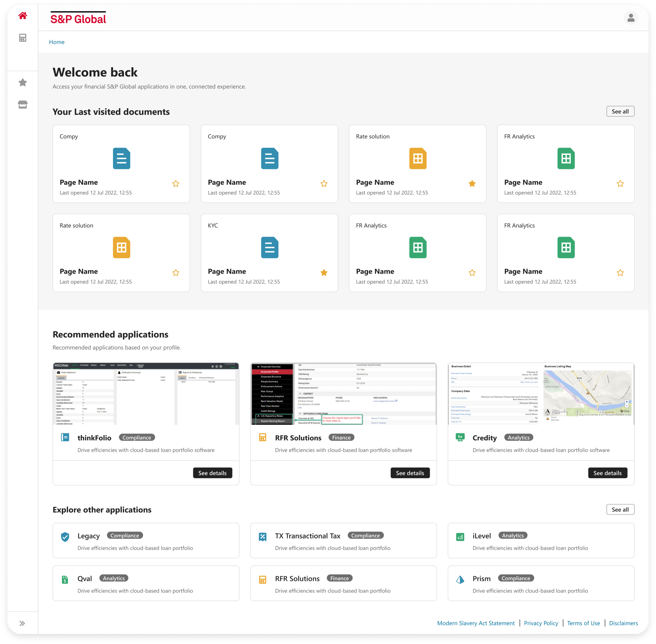Unstar the top-row Rate solution document
The image size is (656, 644).
pyautogui.click(x=472, y=184)
